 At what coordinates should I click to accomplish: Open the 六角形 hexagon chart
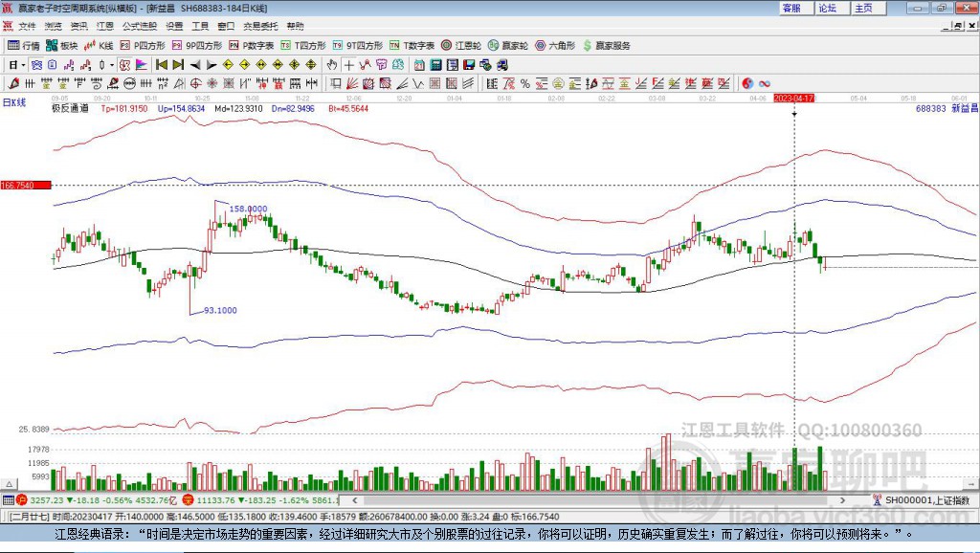555,46
